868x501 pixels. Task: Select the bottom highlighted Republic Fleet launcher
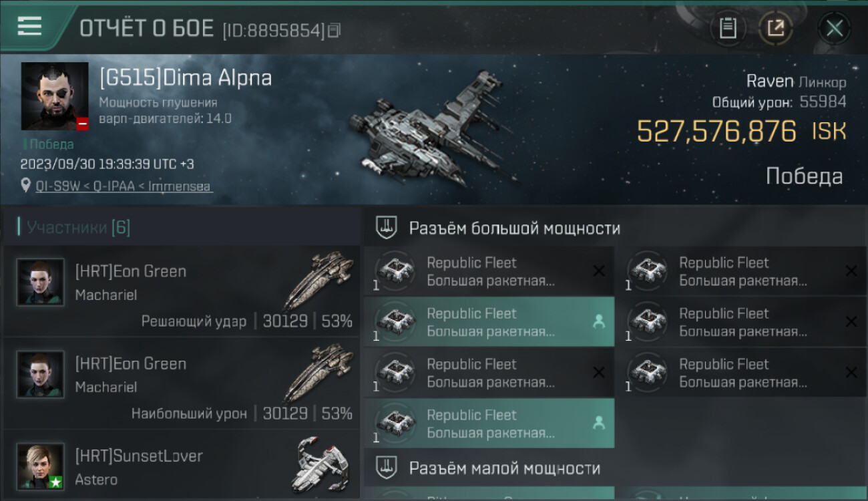click(489, 424)
